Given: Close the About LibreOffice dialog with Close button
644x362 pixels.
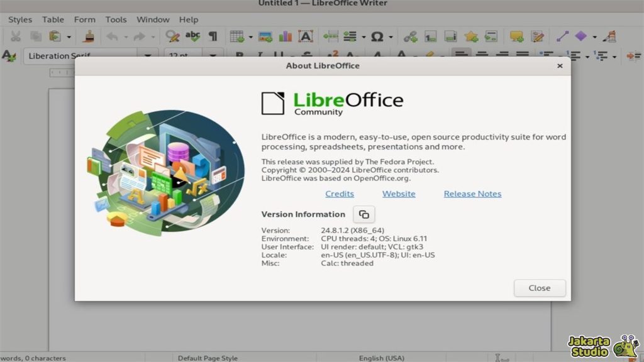Looking at the screenshot, I should coord(539,288).
